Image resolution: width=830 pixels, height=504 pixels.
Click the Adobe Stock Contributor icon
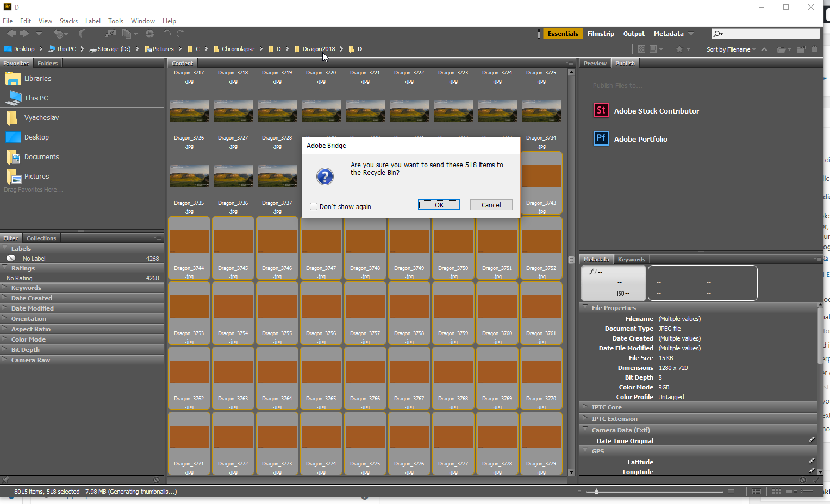pos(601,111)
